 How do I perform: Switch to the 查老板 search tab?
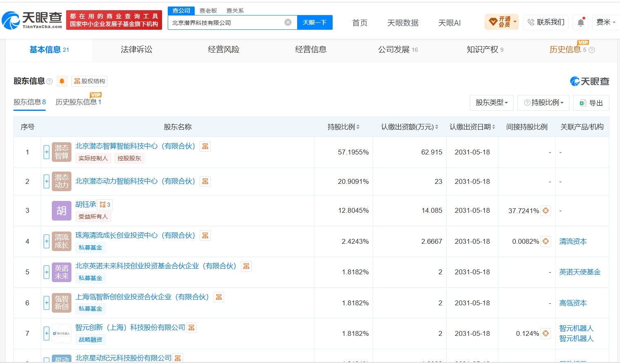(208, 11)
